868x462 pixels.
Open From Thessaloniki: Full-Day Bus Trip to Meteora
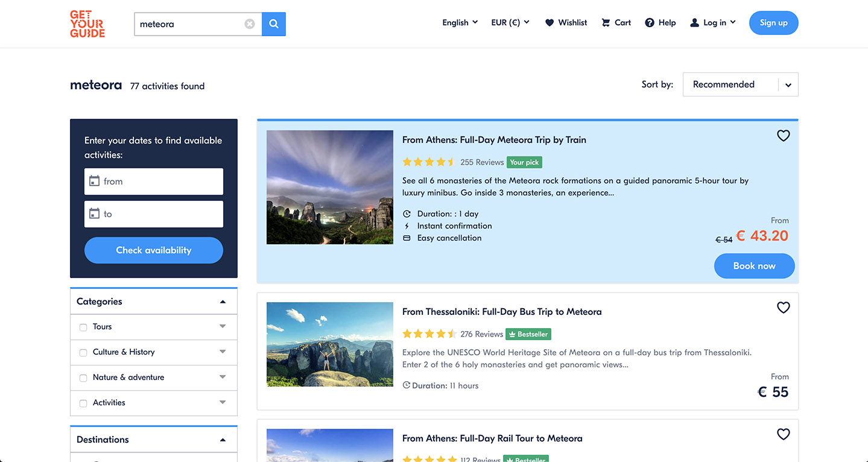coord(502,312)
